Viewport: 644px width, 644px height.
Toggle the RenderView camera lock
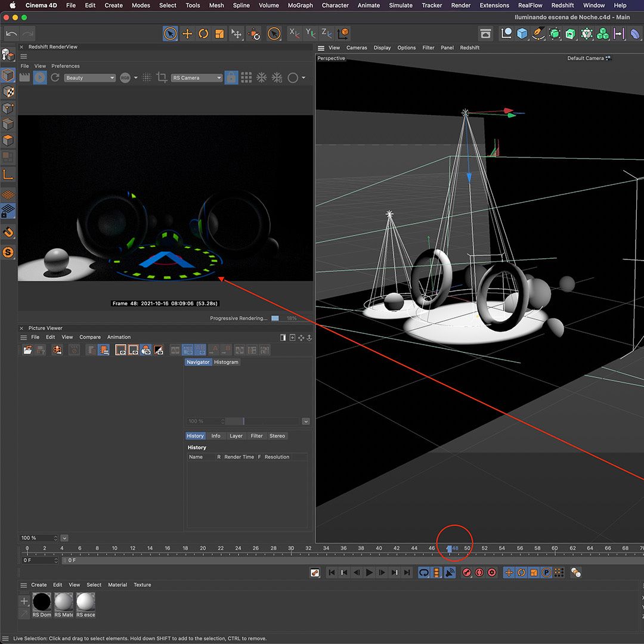[231, 77]
